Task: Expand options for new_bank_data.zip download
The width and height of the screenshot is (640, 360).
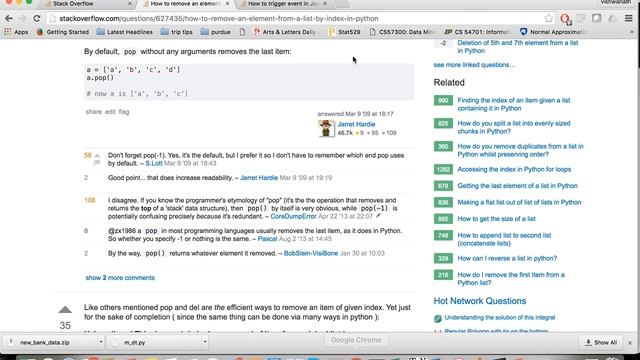Action: [101, 342]
